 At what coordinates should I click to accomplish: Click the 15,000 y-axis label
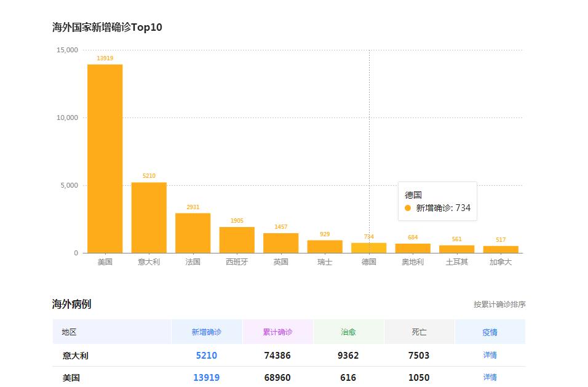point(68,50)
